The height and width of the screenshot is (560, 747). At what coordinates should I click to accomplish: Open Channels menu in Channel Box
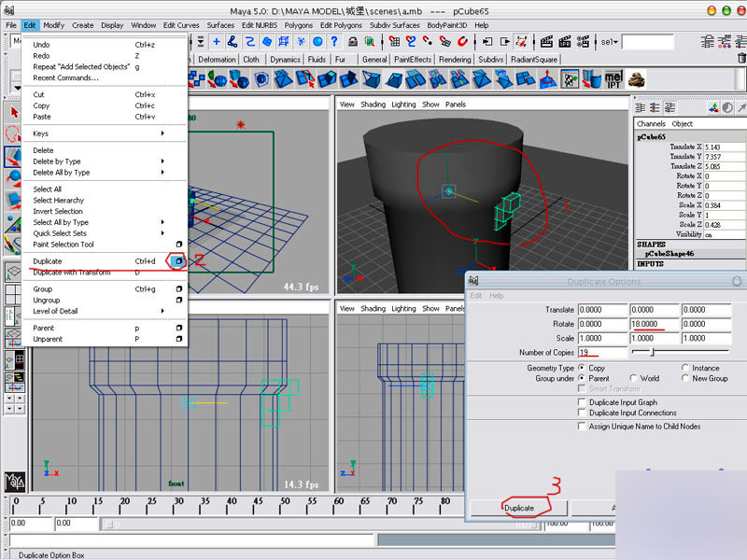point(651,124)
